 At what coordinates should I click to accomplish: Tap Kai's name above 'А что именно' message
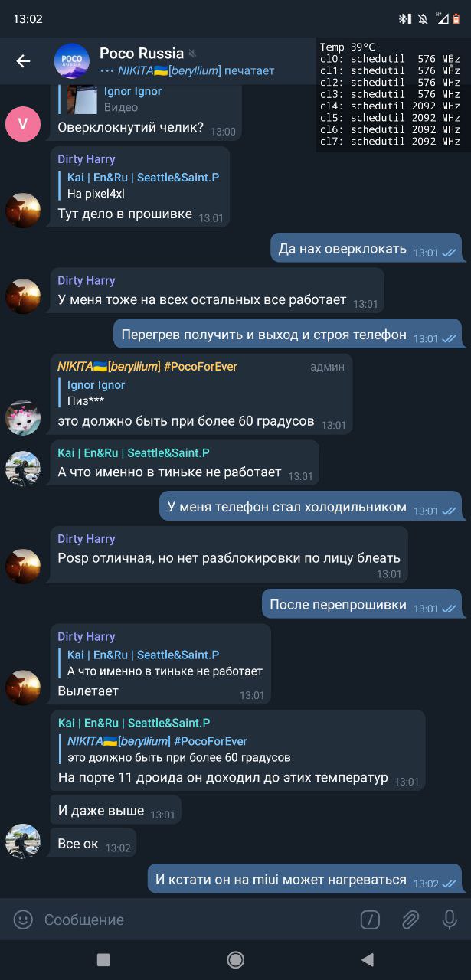[x=133, y=452]
